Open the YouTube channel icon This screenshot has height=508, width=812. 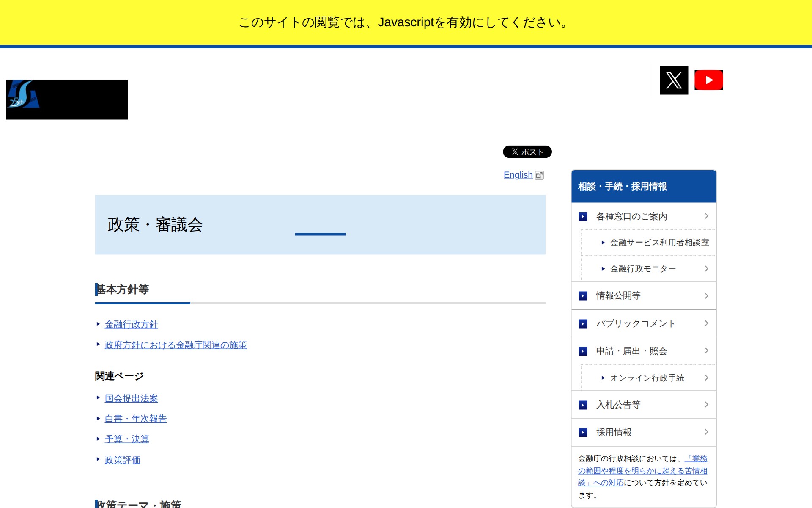tap(708, 80)
